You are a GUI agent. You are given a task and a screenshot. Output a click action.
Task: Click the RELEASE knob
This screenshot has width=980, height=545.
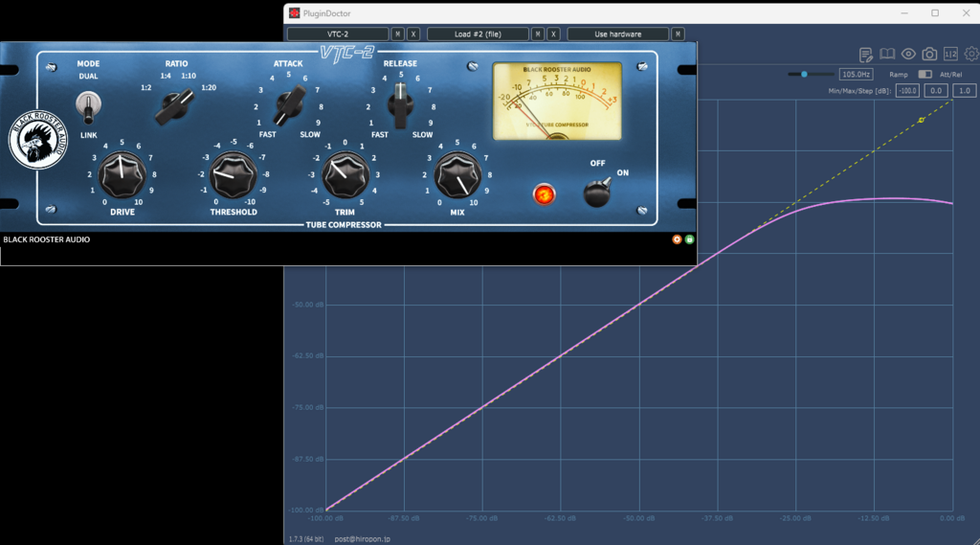tap(400, 103)
